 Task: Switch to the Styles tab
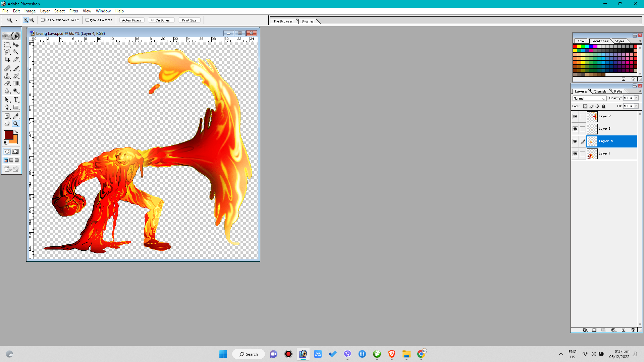[x=620, y=41]
